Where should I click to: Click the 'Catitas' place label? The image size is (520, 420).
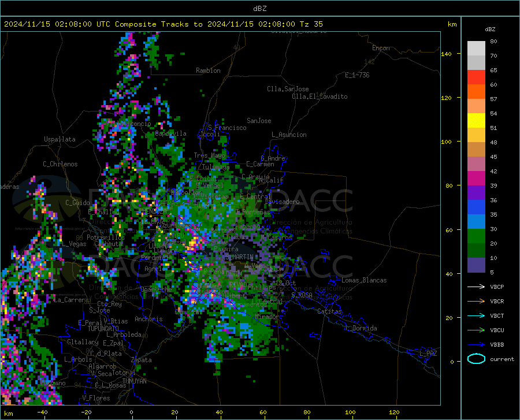point(329,311)
